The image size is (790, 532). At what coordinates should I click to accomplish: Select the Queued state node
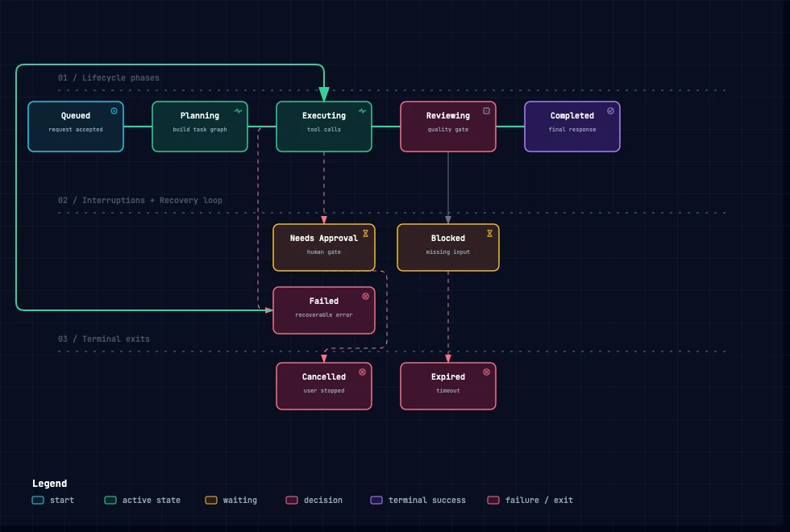pyautogui.click(x=76, y=127)
